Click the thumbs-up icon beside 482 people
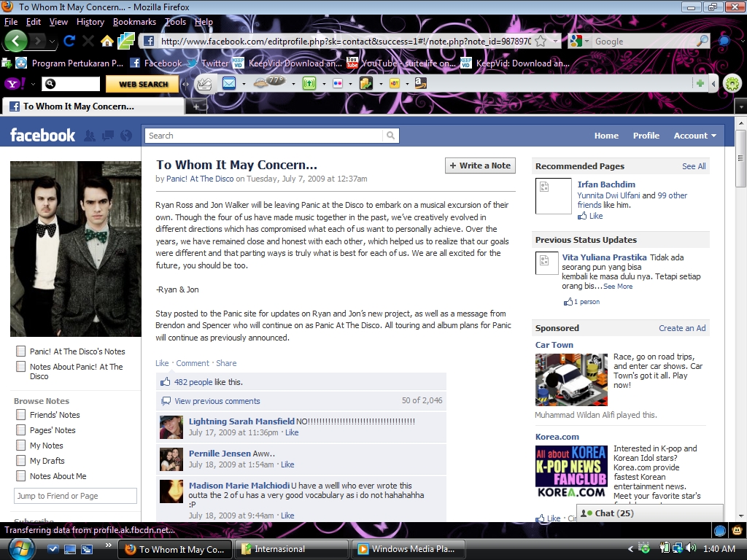The width and height of the screenshot is (747, 560). pyautogui.click(x=166, y=382)
